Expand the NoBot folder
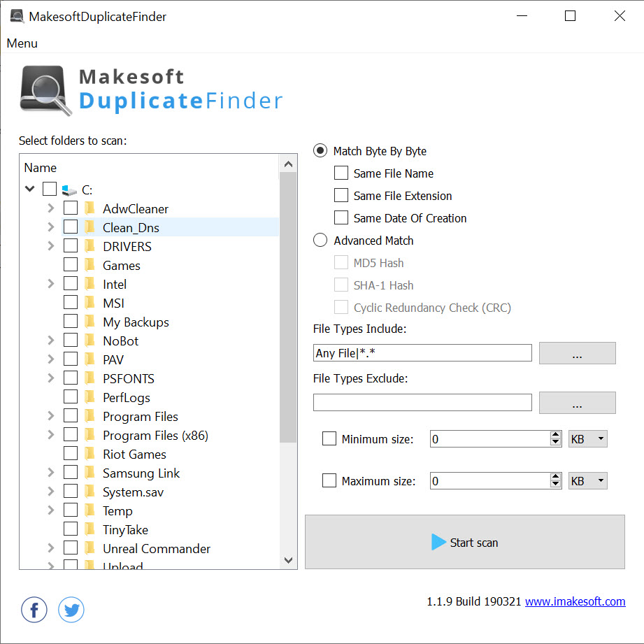 pyautogui.click(x=50, y=341)
